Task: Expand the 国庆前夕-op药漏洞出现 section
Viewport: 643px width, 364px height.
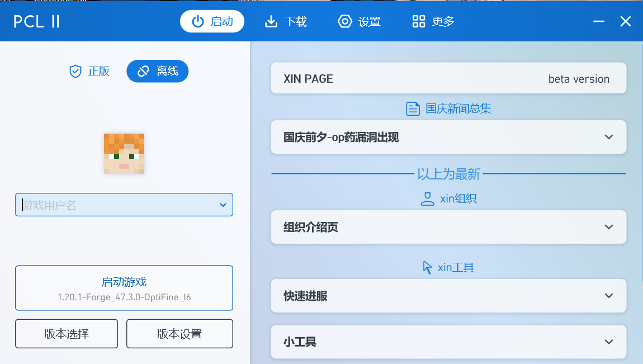Action: pyautogui.click(x=448, y=137)
